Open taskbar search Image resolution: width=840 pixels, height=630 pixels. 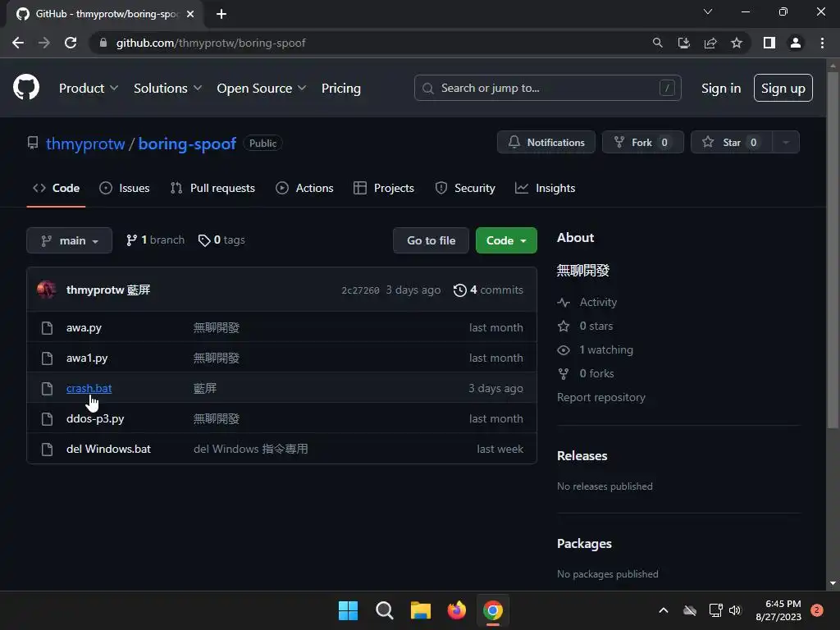click(385, 610)
